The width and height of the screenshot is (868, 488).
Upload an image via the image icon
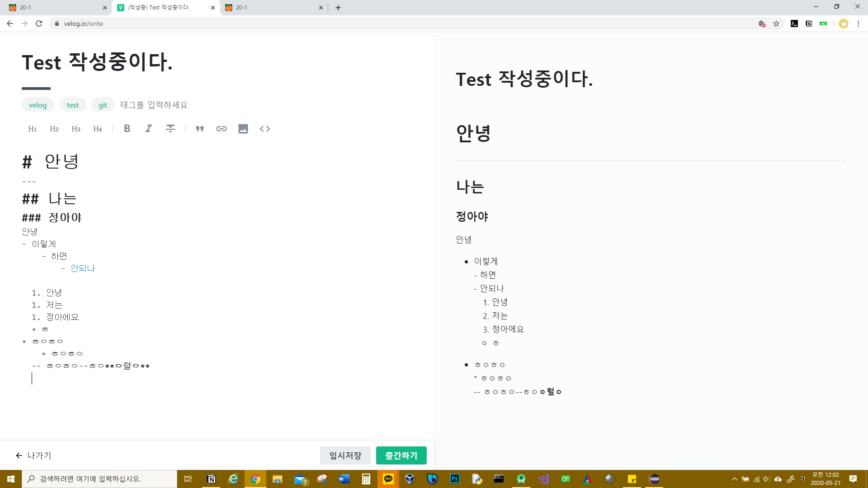coord(243,129)
